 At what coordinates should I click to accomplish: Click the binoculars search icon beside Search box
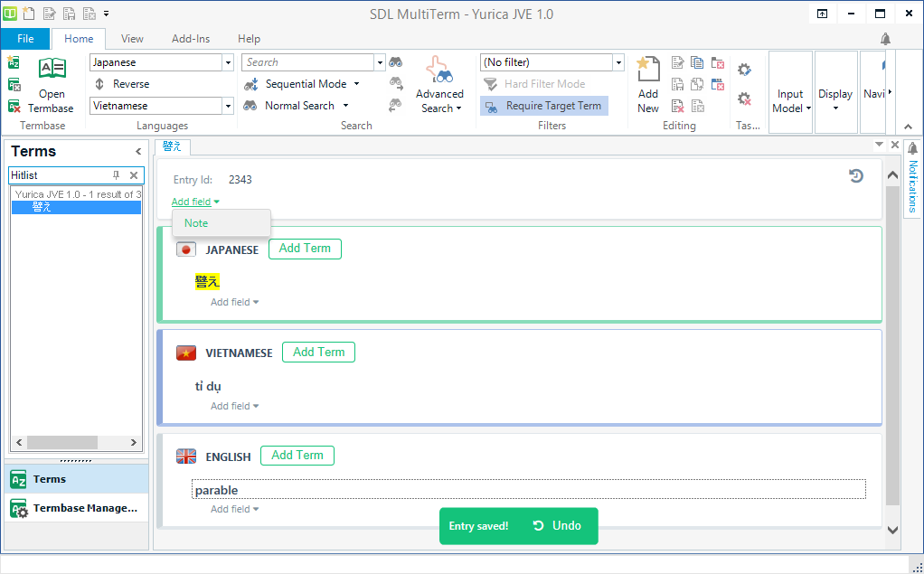point(396,62)
